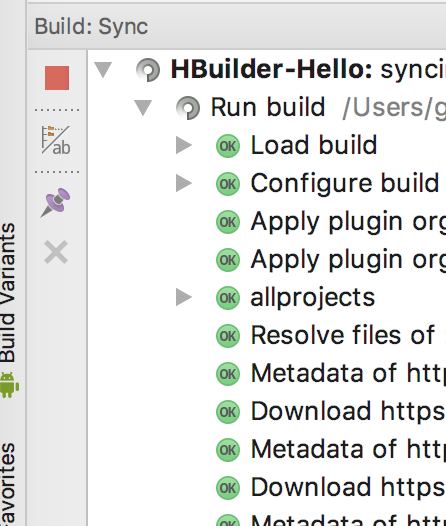The width and height of the screenshot is (446, 526).
Task: Click the /Users path beside Run build
Action: [x=394, y=108]
